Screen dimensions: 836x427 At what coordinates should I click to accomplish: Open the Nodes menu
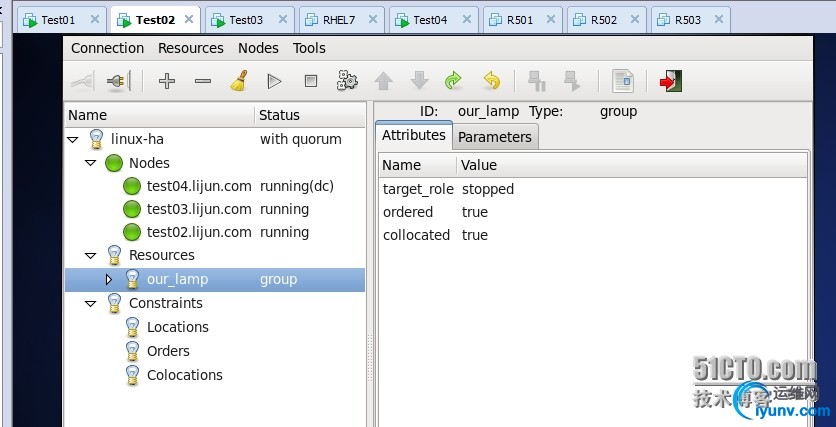click(x=258, y=48)
